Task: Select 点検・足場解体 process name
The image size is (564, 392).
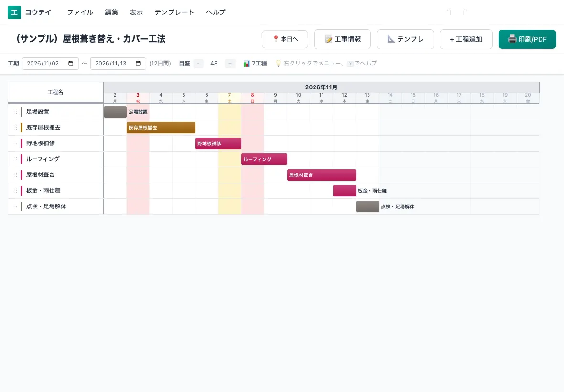Action: click(46, 207)
